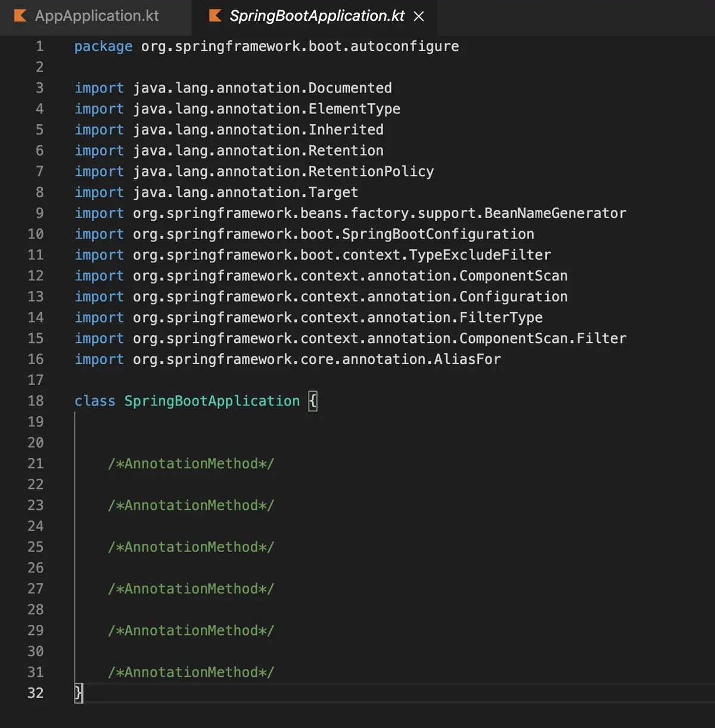
Task: Click the opening brace after SpringBootApplication
Action: 313,401
